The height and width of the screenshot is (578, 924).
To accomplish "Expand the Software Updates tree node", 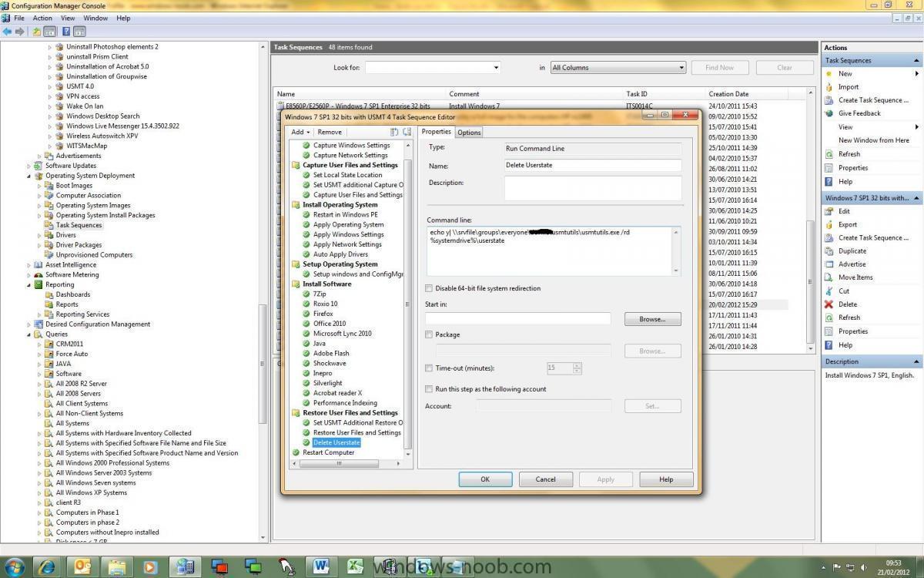I will point(29,166).
